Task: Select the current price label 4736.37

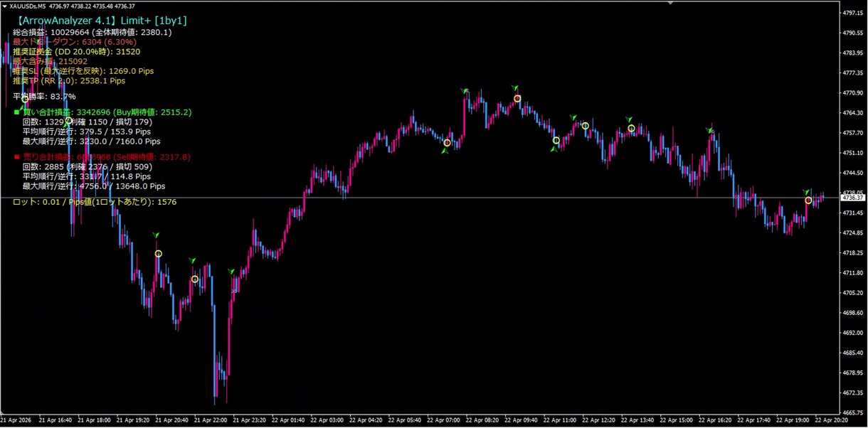Action: (x=853, y=197)
